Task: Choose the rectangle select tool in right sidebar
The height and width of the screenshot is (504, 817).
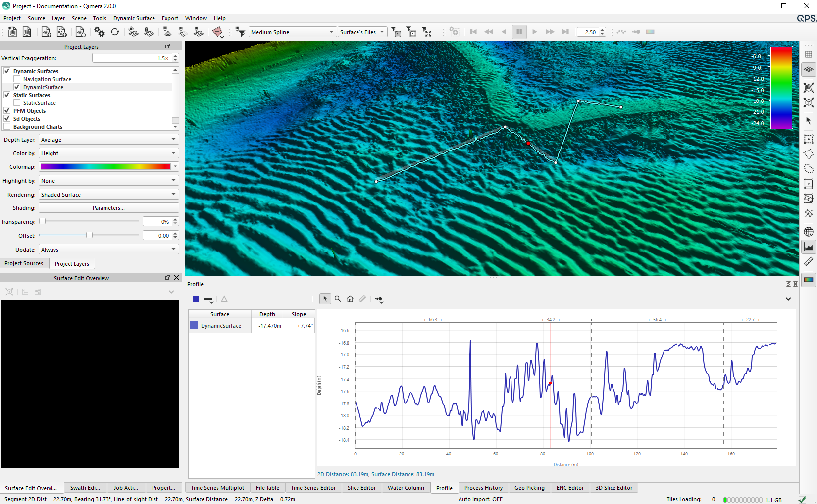Action: click(x=808, y=139)
